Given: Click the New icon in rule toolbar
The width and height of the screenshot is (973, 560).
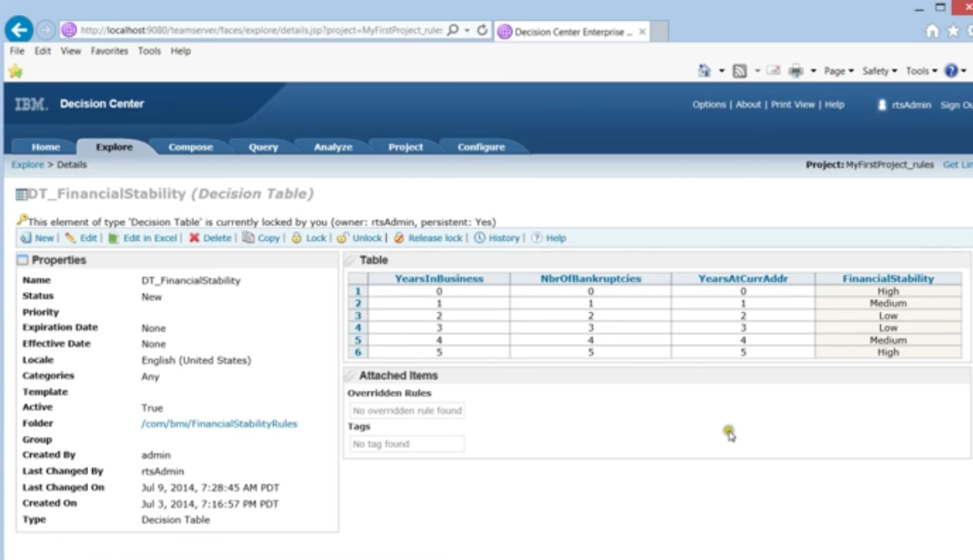Looking at the screenshot, I should [25, 238].
